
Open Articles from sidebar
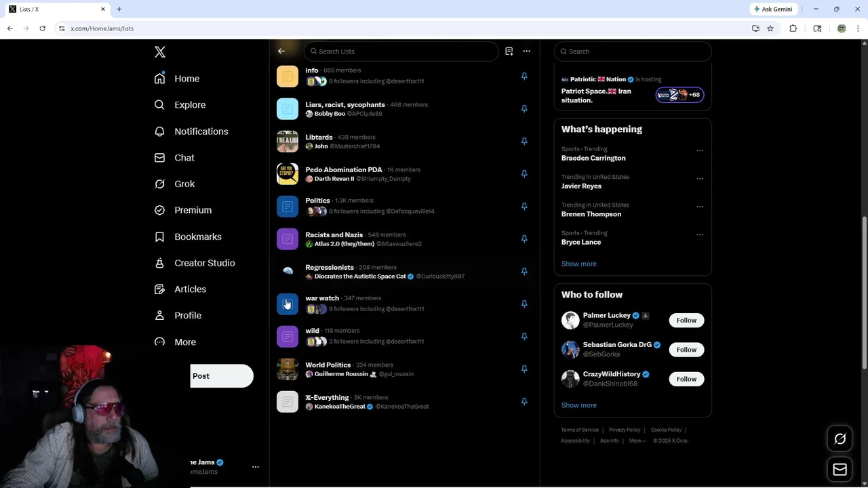pos(180,289)
